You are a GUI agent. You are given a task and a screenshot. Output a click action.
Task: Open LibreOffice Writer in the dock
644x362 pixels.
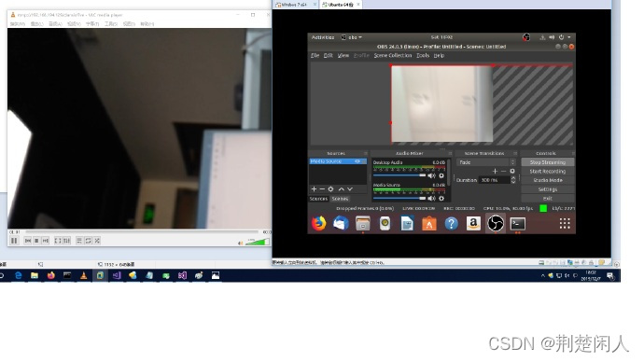407,224
